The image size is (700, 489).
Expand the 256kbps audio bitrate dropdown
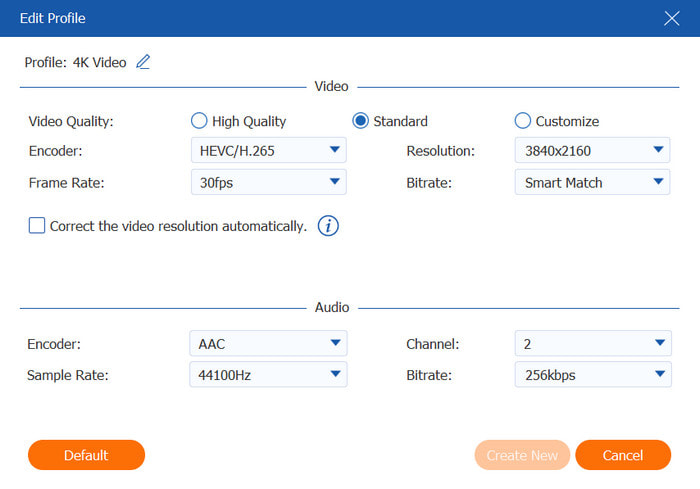(592, 375)
